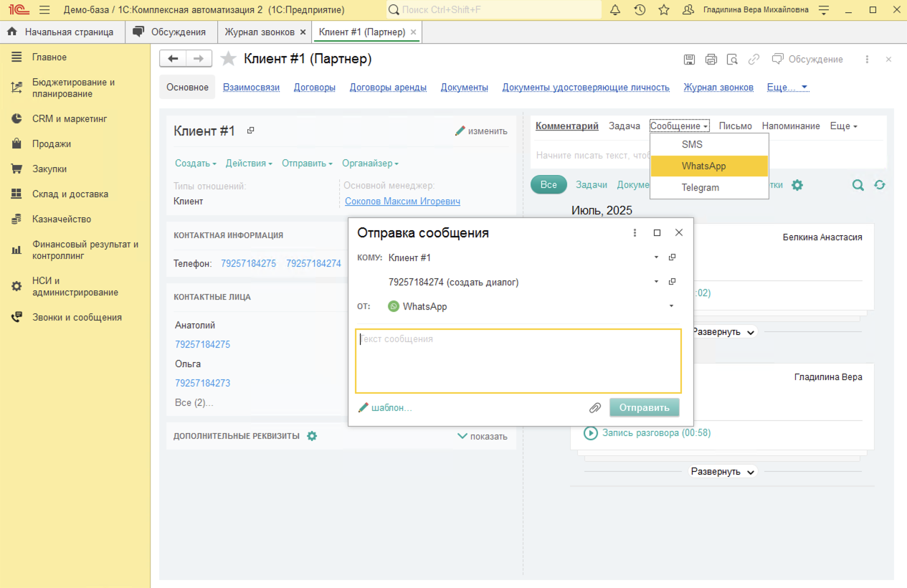Add Клиент #1 to favorites with star
Viewport: 907px width, 588px height.
coord(228,59)
